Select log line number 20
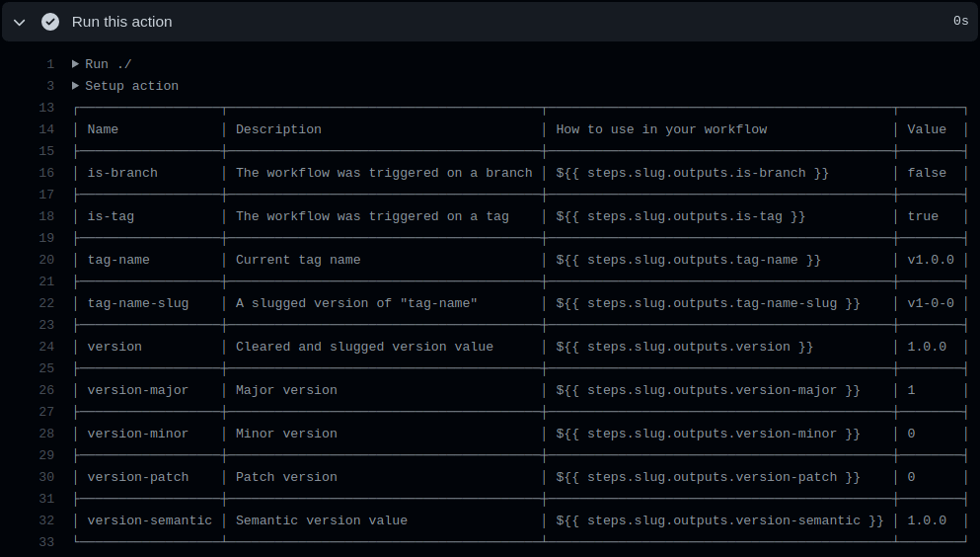Screen dimensions: 980x557 [x=46, y=260]
